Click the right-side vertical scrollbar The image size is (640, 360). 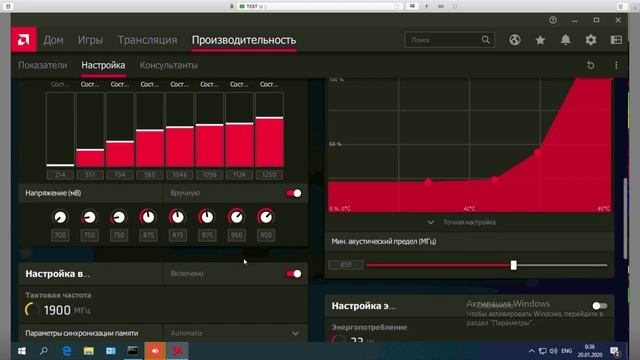(x=625, y=218)
